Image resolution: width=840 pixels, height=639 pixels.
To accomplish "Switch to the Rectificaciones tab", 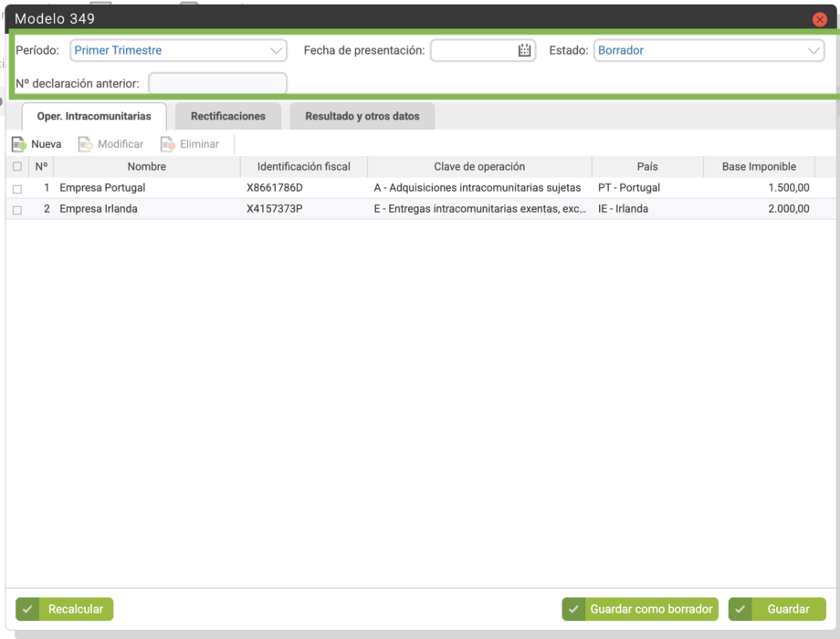I will [x=228, y=117].
